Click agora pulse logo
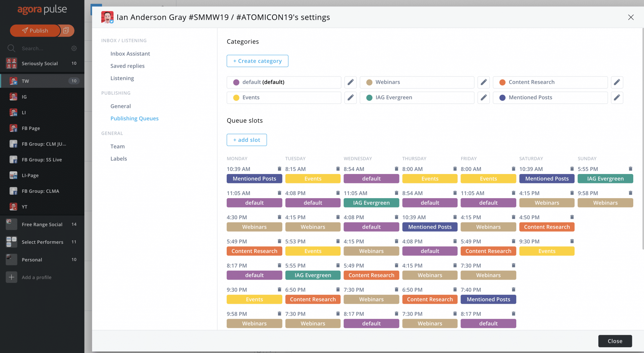 (x=42, y=10)
